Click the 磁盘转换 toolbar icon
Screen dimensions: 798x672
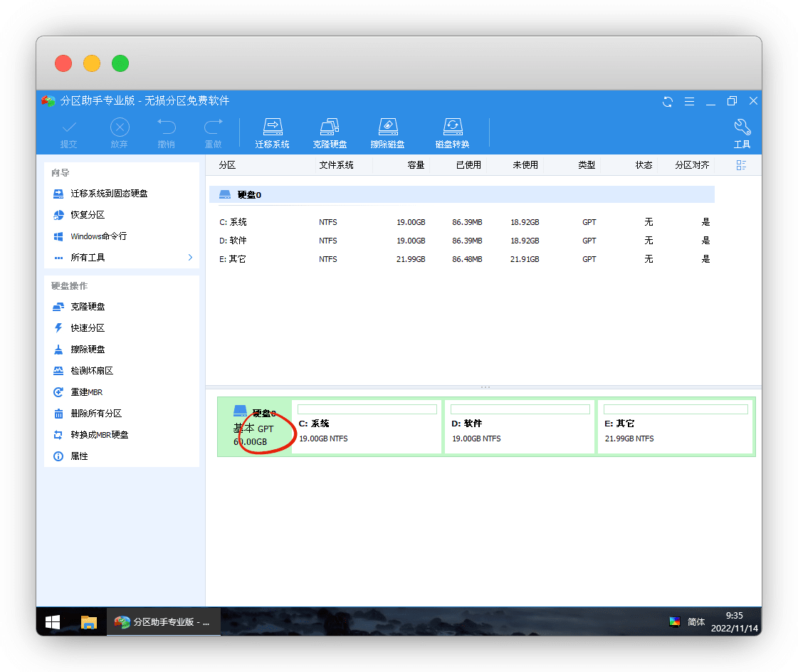coord(452,132)
